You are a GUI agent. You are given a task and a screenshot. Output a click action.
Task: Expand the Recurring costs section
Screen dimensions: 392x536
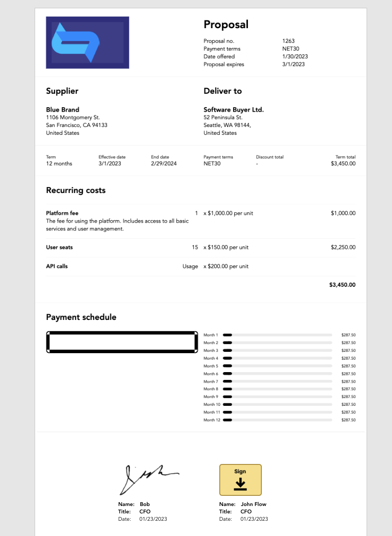[75, 190]
